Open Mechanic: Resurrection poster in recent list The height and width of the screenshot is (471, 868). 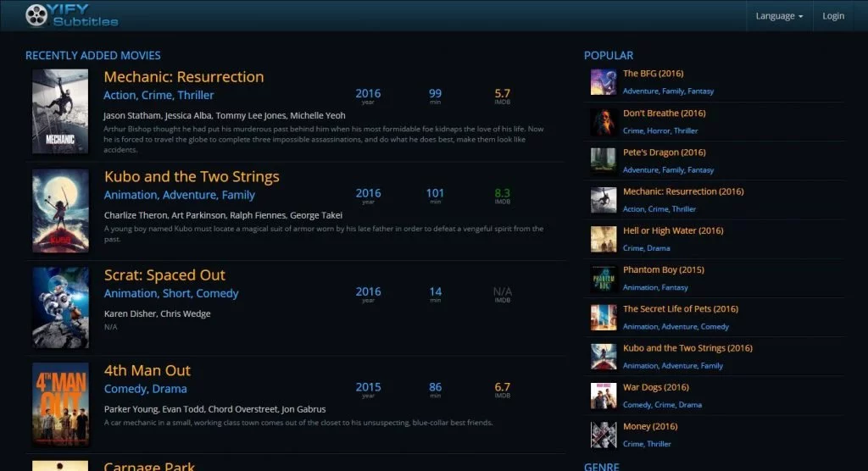(60, 112)
